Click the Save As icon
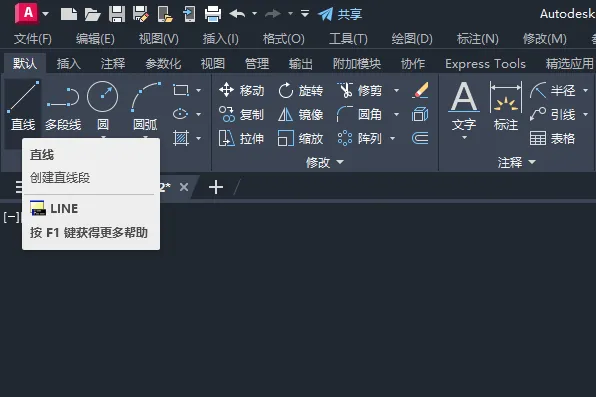The width and height of the screenshot is (596, 397). 141,14
